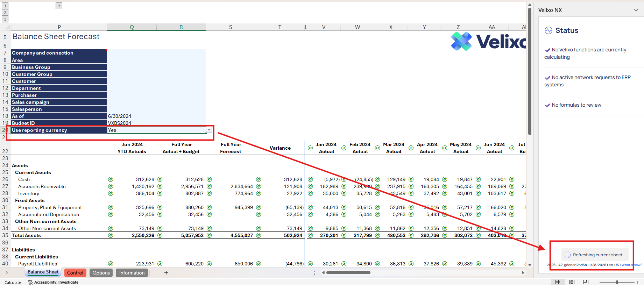Click the Velixo logo image
644x285 pixels.
[x=488, y=42]
